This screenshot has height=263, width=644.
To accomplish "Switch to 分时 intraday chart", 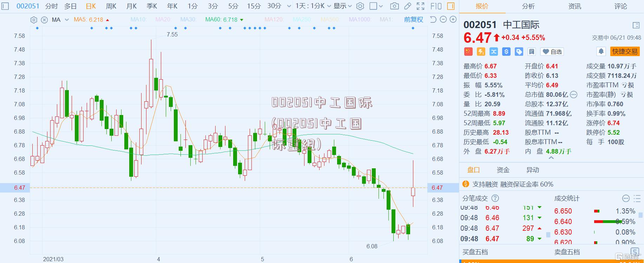I will [x=52, y=6].
